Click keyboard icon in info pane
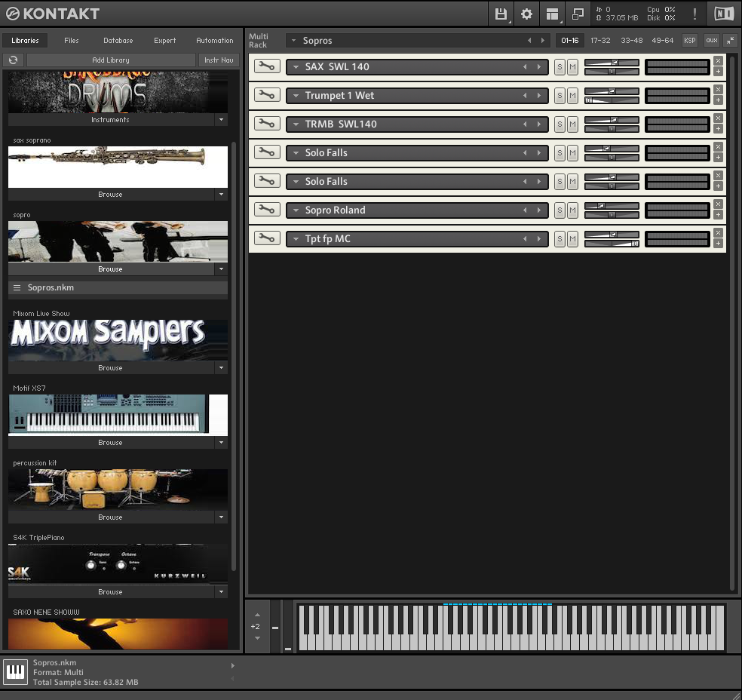The image size is (742, 700). (x=15, y=671)
